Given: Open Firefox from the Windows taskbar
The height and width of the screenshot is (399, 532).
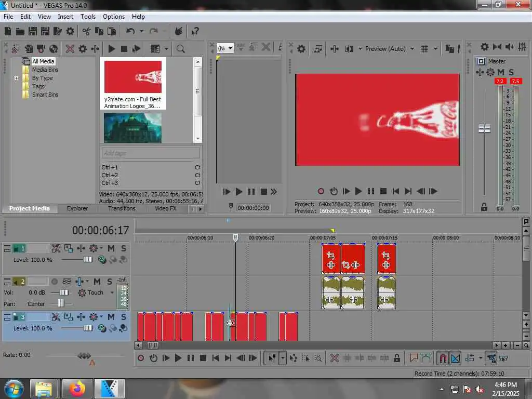Looking at the screenshot, I should 77,389.
